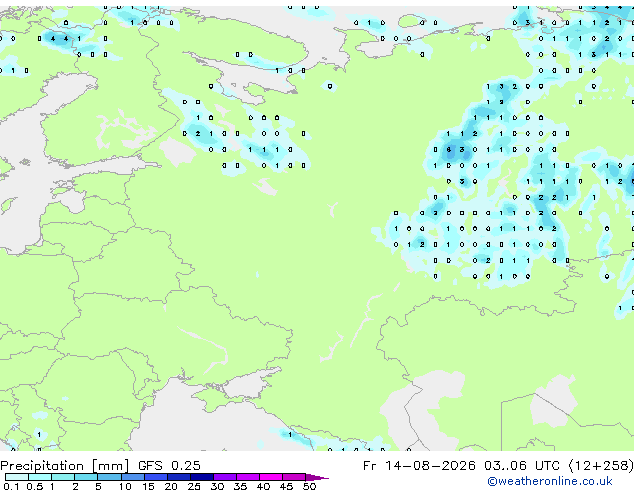Click the 'Fr 14-08-2026' date text
Screen dimensions: 634x490
click(x=419, y=466)
